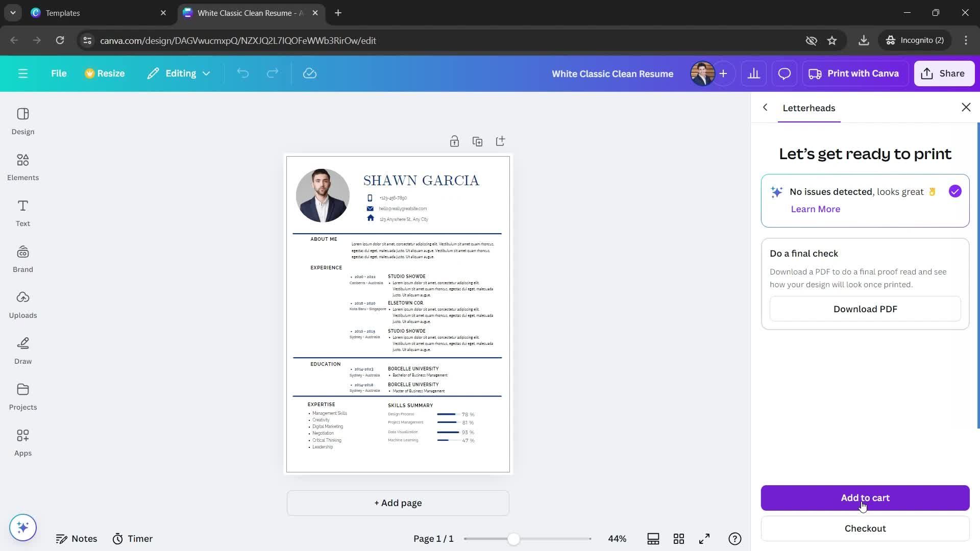Click the Download PDF button
980x551 pixels.
coord(866,309)
